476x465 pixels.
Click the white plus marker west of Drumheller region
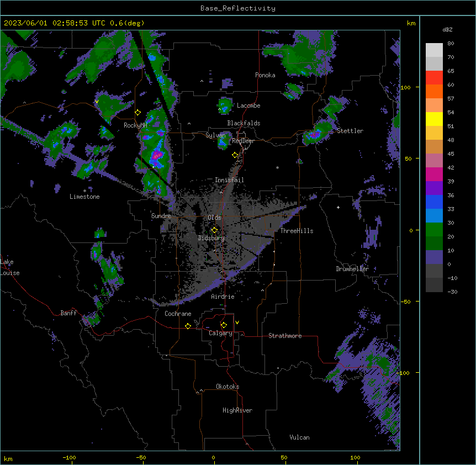pyautogui.click(x=338, y=207)
